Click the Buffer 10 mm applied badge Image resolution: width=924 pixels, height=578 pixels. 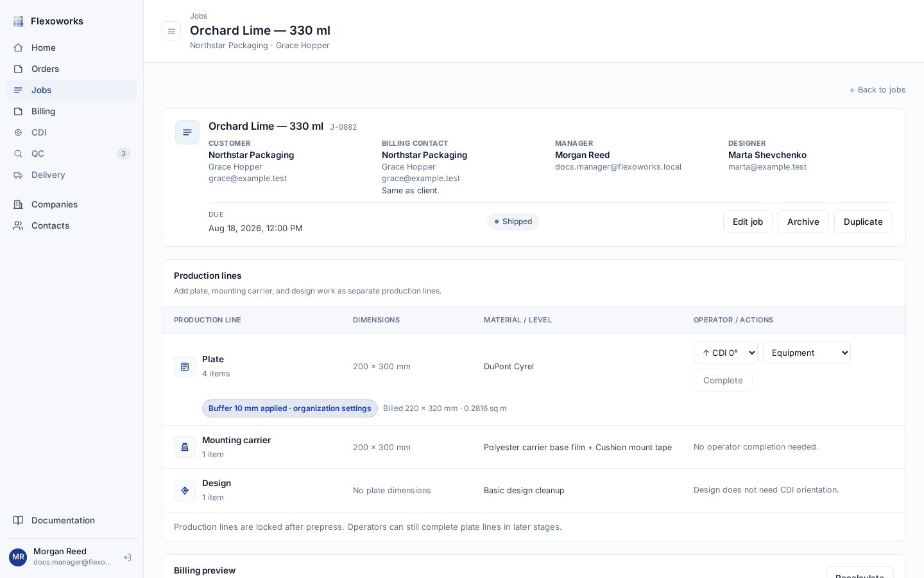tap(290, 408)
